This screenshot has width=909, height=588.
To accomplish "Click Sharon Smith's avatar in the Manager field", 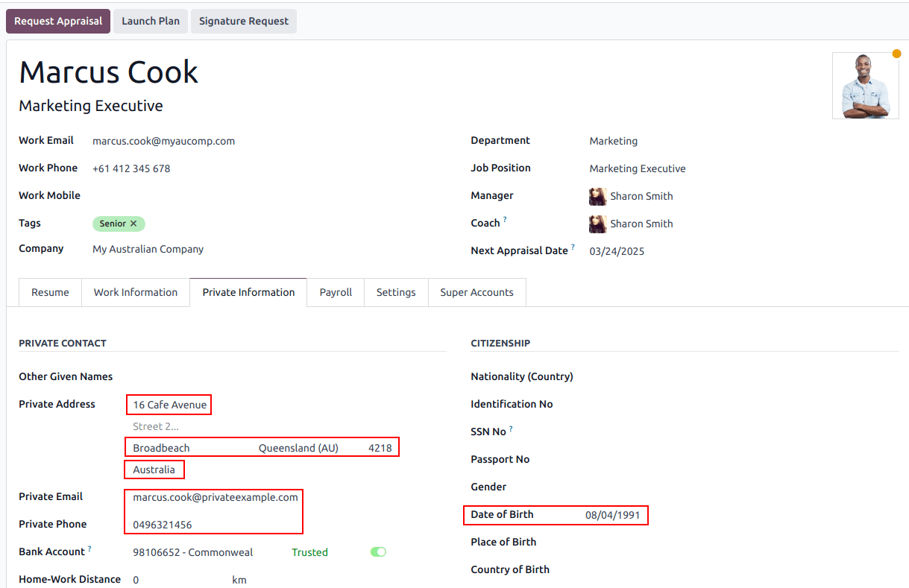I will tap(598, 196).
